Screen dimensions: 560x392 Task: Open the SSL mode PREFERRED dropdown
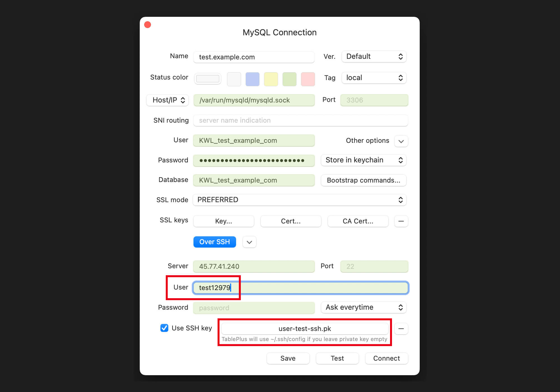point(299,200)
